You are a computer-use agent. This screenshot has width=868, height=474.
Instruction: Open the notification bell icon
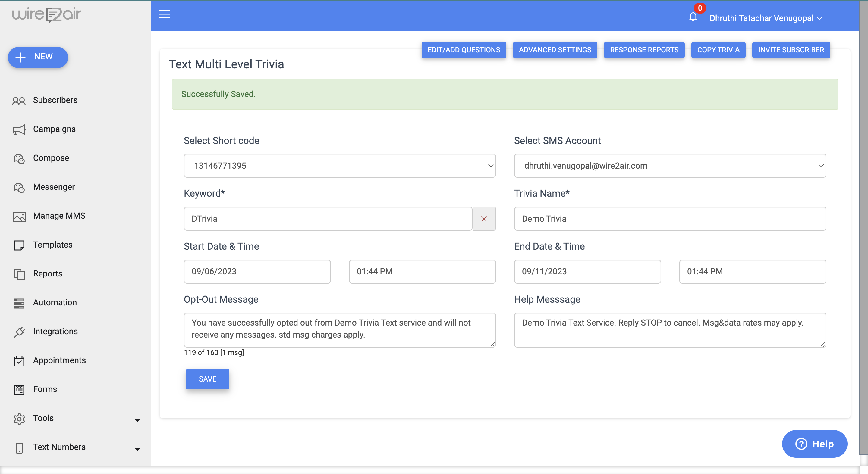click(x=693, y=17)
